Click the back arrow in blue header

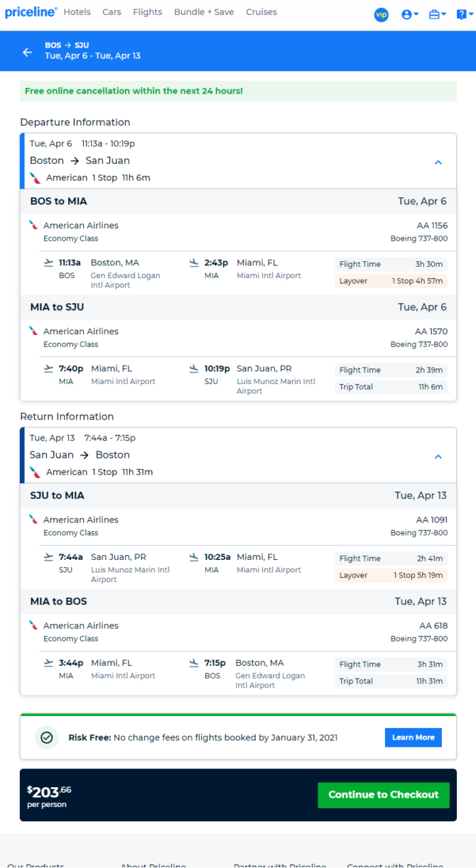coord(27,52)
